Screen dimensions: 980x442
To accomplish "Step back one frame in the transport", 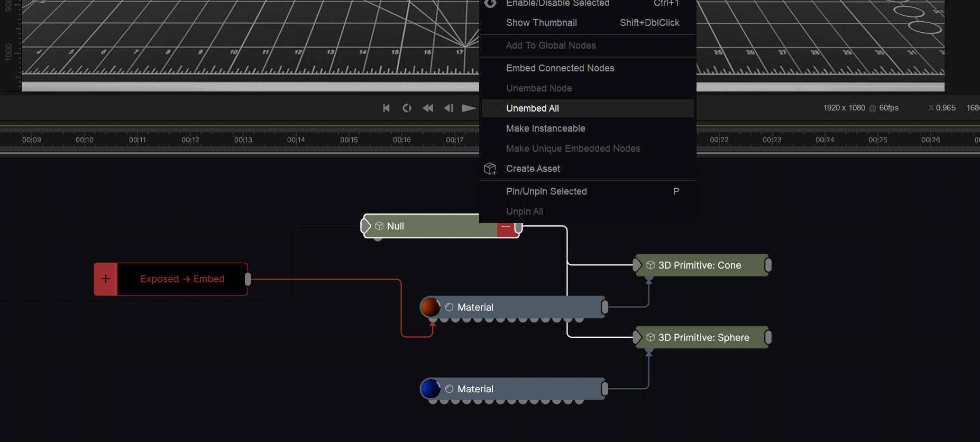I will click(x=448, y=108).
